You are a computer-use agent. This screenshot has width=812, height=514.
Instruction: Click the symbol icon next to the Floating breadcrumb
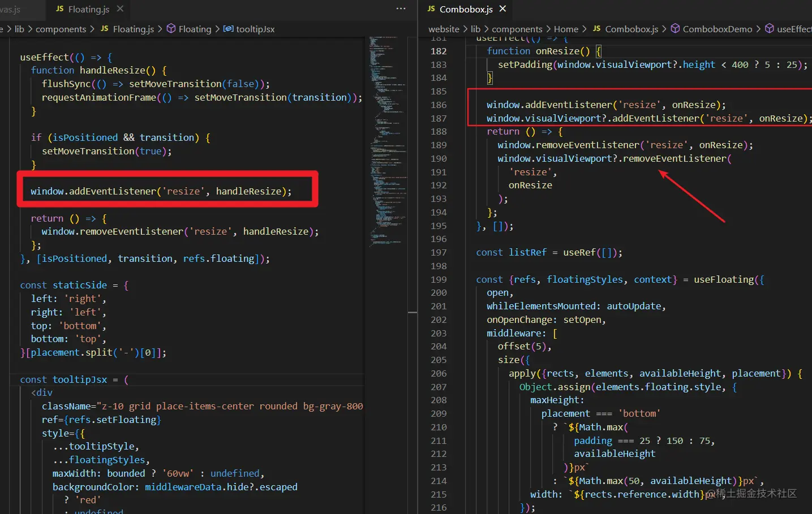coord(171,29)
